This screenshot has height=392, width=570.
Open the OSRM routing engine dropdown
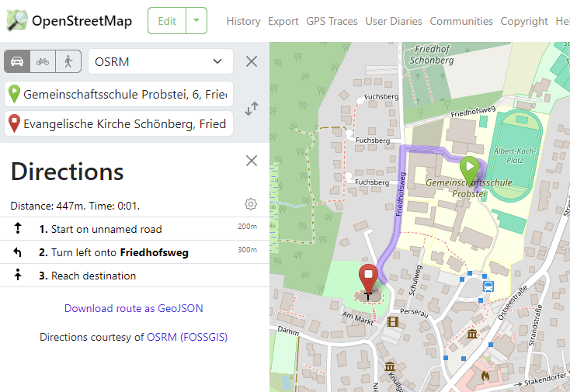tap(161, 61)
